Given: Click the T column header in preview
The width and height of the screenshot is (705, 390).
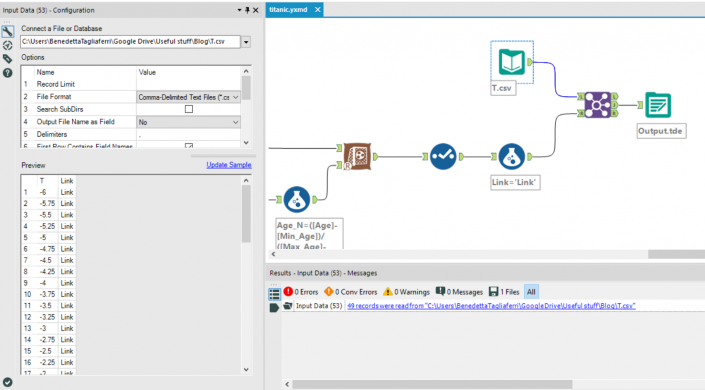Looking at the screenshot, I should [42, 181].
